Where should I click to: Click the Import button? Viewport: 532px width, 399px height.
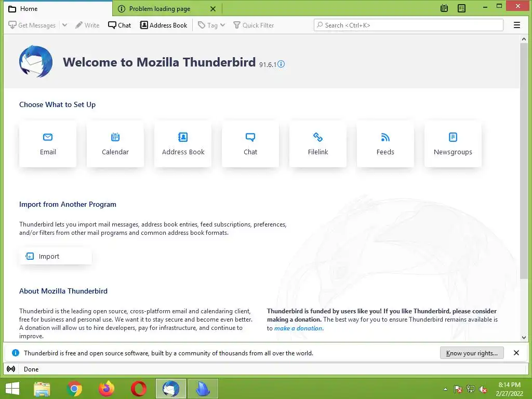[56, 256]
